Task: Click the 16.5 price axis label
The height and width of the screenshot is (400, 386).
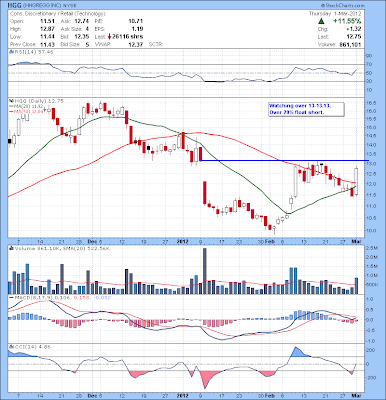Action: pos(372,103)
